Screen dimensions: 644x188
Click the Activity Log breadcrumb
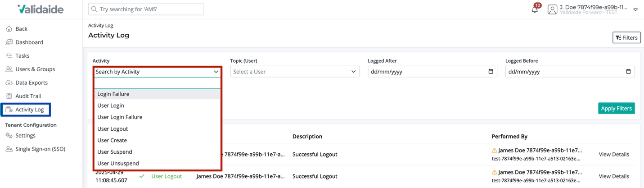coord(100,26)
